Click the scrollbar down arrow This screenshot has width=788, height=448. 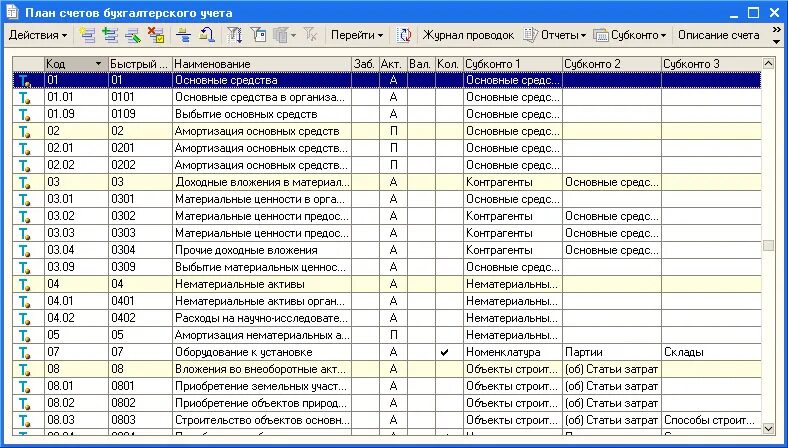[768, 428]
